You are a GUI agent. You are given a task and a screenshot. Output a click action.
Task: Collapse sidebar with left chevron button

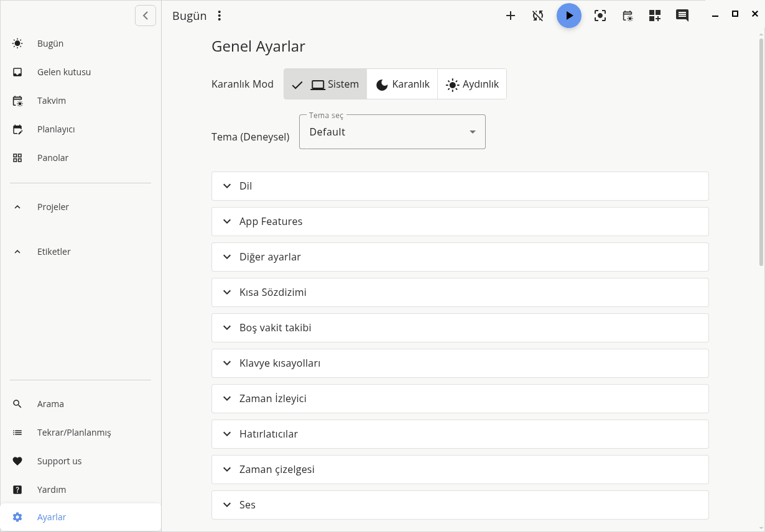[146, 16]
